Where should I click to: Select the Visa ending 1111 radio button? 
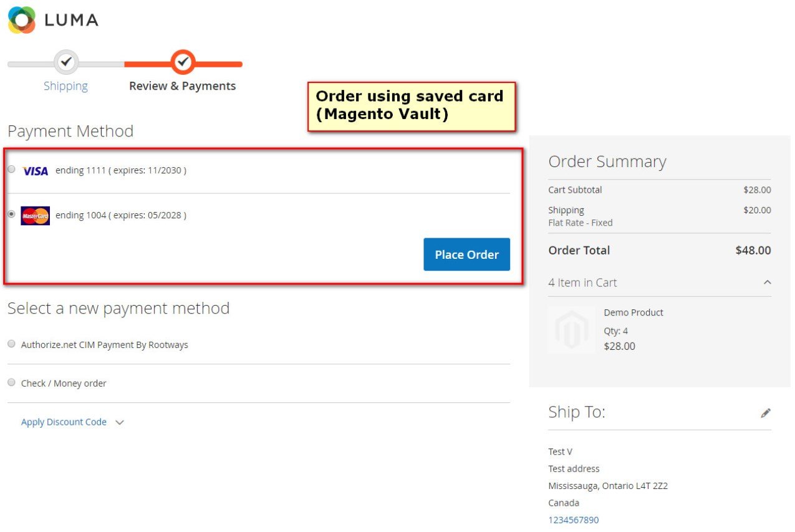click(11, 169)
